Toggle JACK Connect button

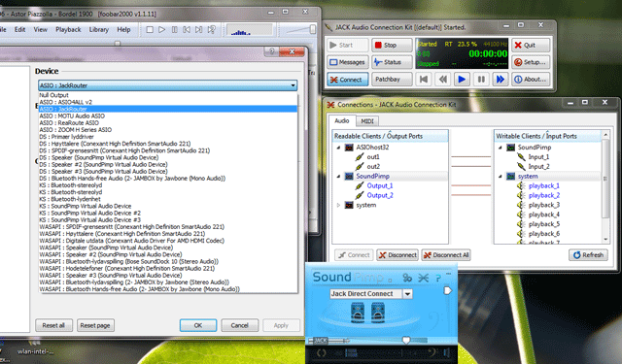point(348,80)
